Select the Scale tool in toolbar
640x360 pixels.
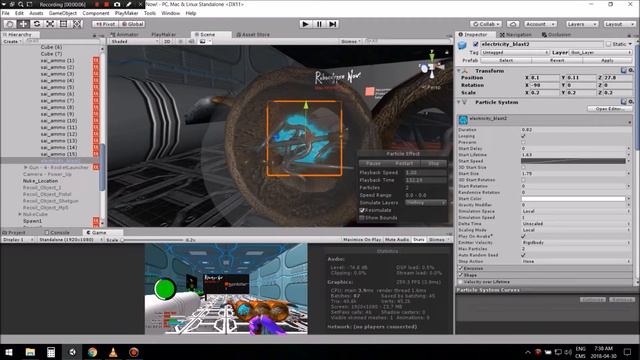pos(50,24)
